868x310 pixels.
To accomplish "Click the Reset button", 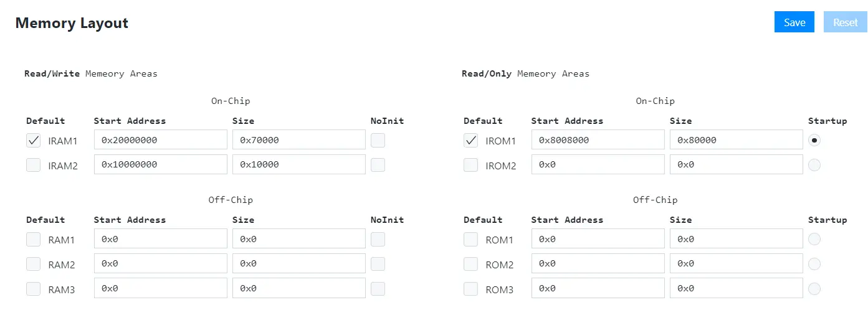I will click(845, 22).
